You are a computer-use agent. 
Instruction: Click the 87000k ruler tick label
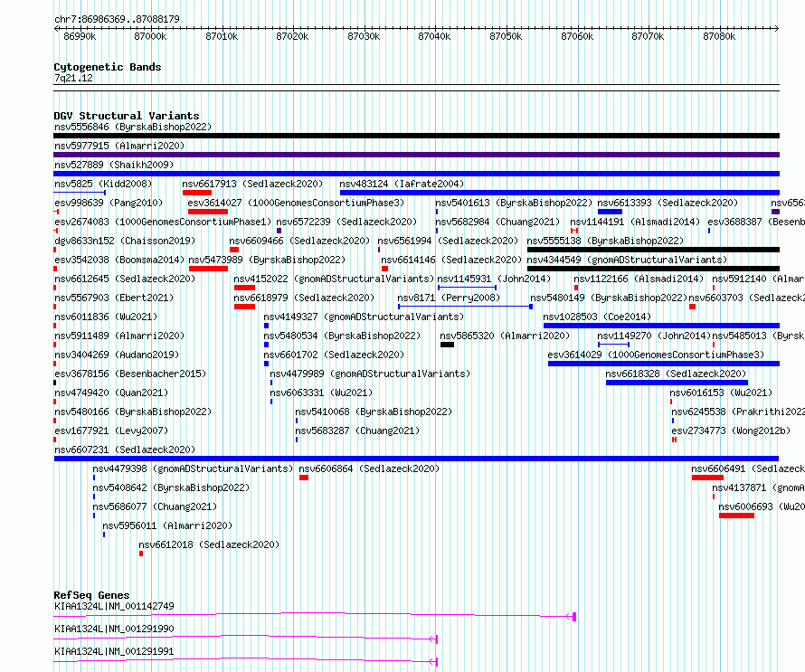click(150, 36)
